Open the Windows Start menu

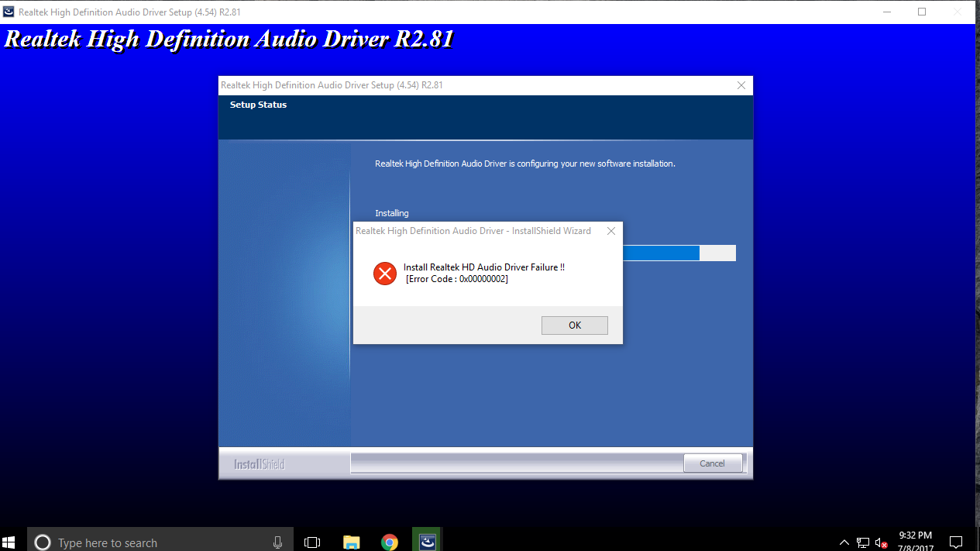pyautogui.click(x=10, y=542)
